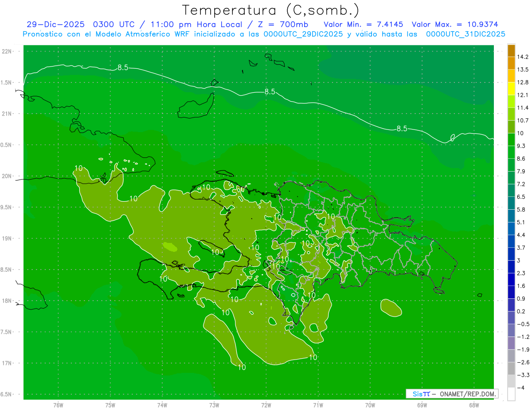This screenshot has width=532, height=411.
Task: Click the "22N" latitude axis label
Action: tap(7, 51)
